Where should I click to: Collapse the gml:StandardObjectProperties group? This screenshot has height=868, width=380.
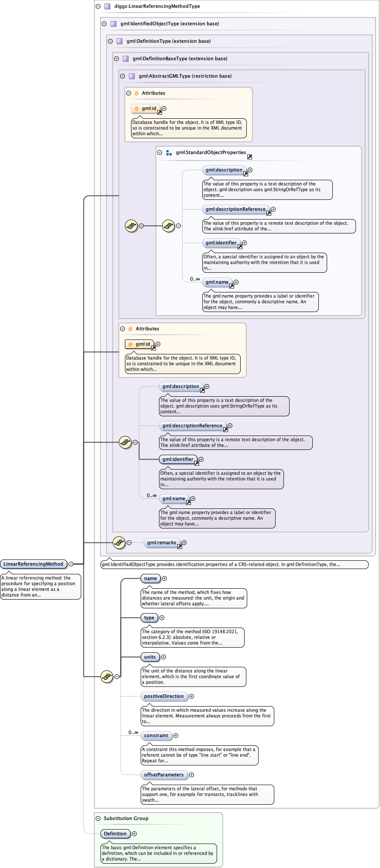[x=160, y=153]
